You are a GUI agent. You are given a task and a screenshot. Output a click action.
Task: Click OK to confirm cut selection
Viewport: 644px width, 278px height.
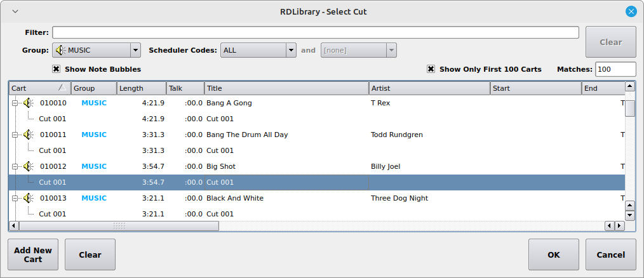[x=553, y=255]
